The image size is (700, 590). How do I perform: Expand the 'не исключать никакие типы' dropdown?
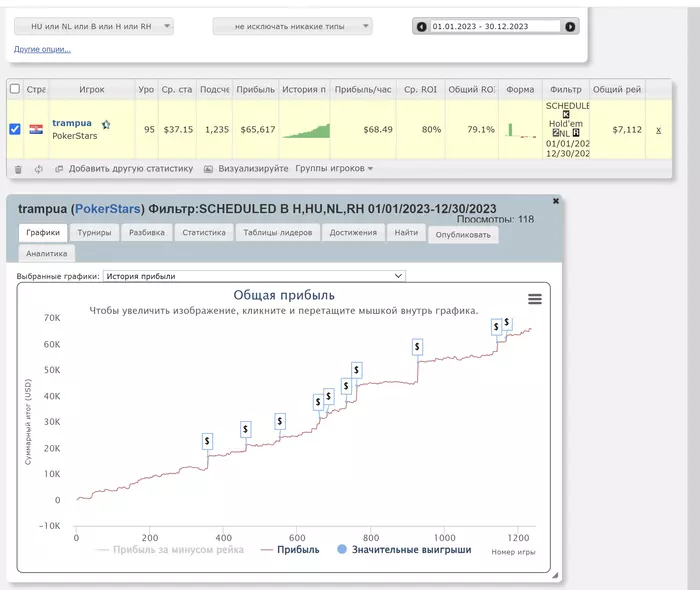click(x=292, y=27)
